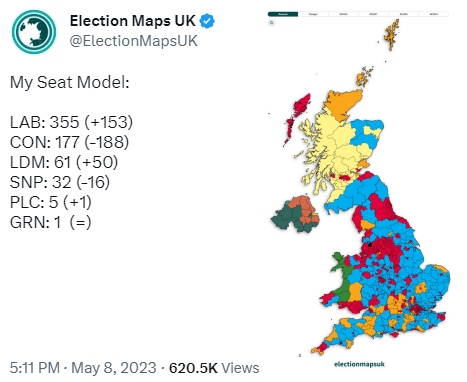
Task: Click the brown region in Northern Ireland
Action: click(x=305, y=208)
